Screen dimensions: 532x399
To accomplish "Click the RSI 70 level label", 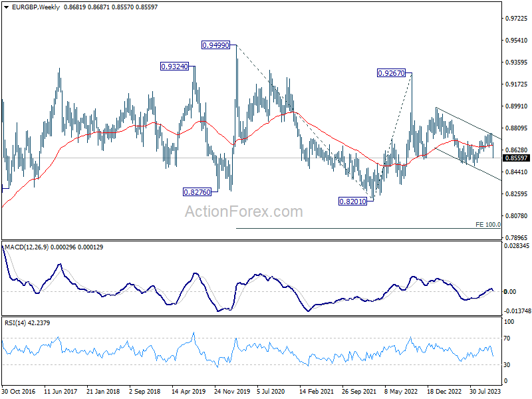I will pyautogui.click(x=507, y=338).
